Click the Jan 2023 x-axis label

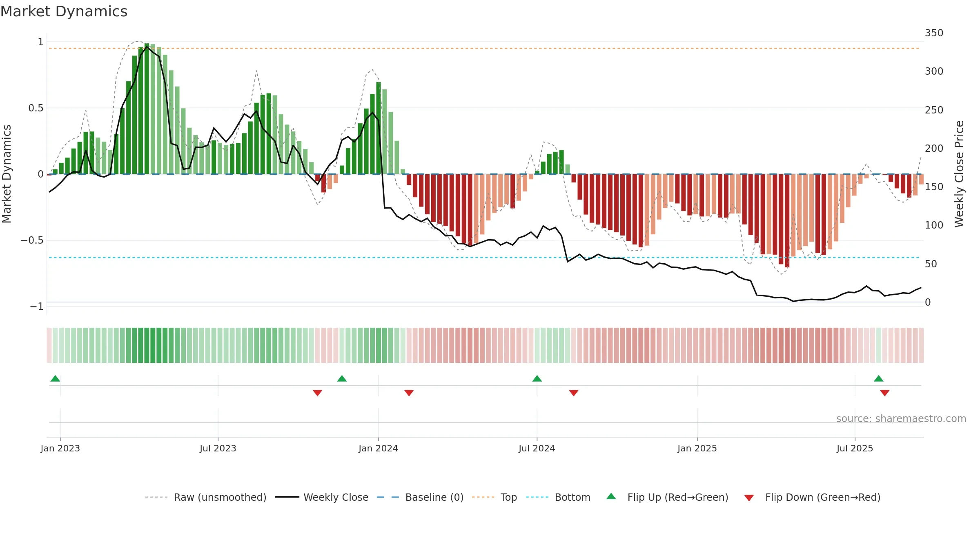(60, 448)
